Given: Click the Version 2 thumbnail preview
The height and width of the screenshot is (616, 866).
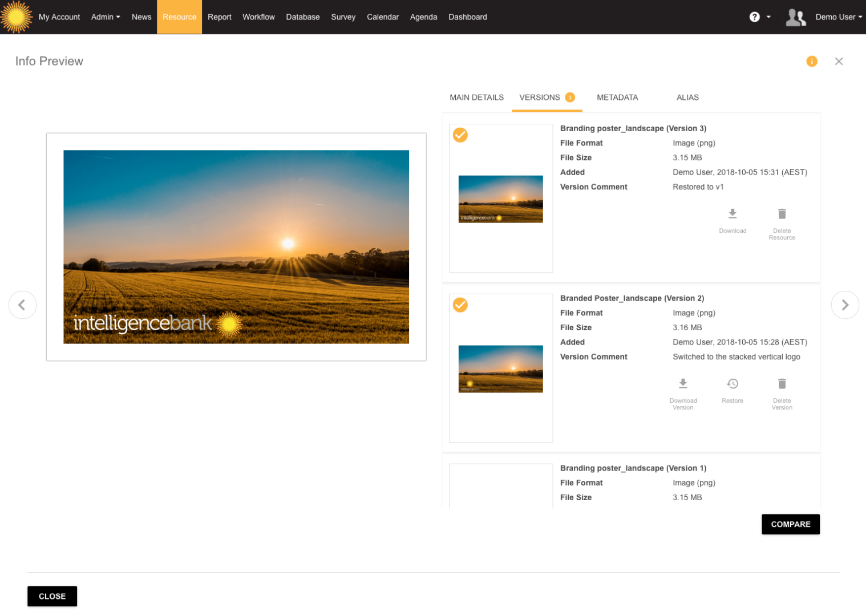Looking at the screenshot, I should pyautogui.click(x=500, y=368).
